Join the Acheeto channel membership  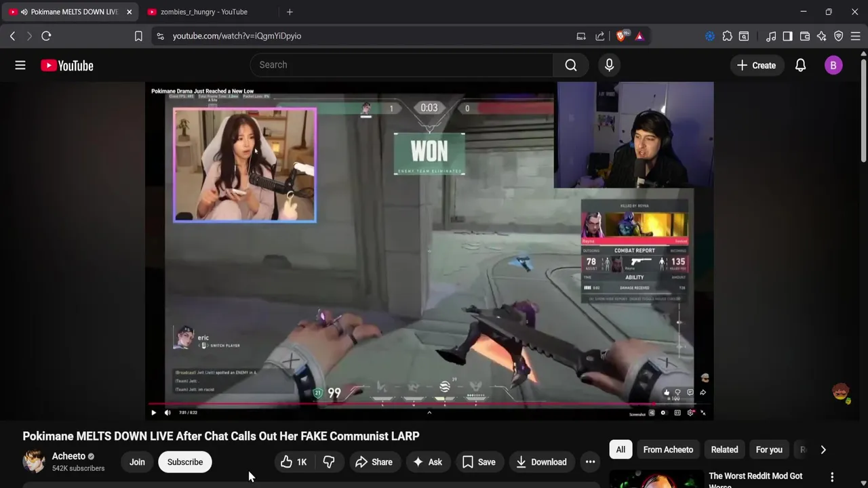pos(137,462)
